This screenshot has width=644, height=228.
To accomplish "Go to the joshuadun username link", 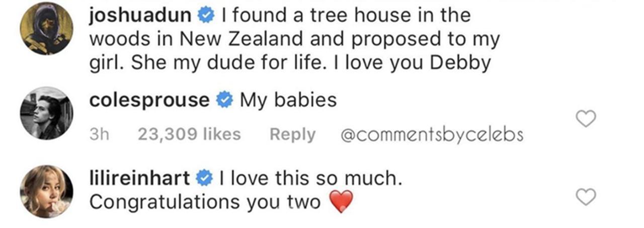I will coord(140,16).
